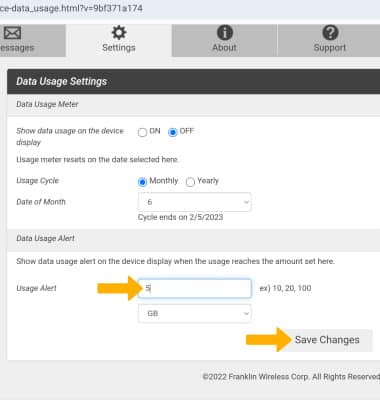Click the Usage Alert input field
Image resolution: width=380 pixels, height=400 pixels.
pos(195,288)
